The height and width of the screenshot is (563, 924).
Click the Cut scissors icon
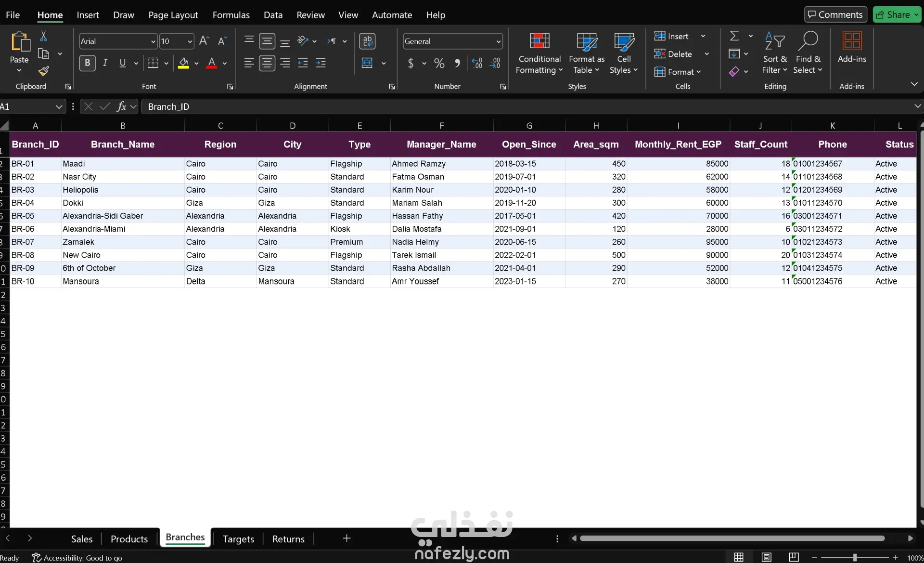coord(43,37)
